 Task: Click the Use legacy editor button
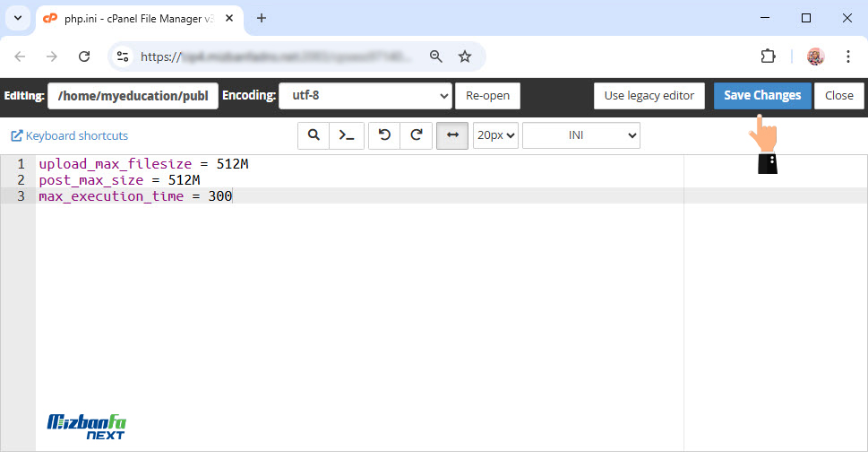point(649,96)
